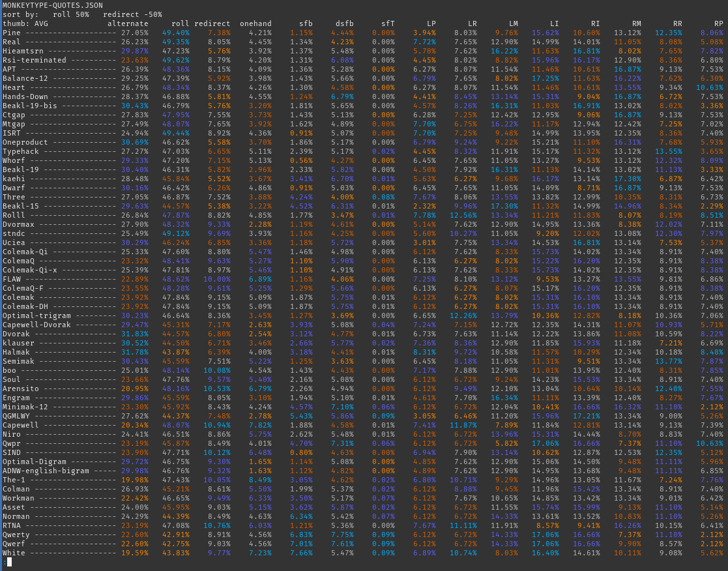The width and height of the screenshot is (728, 571).
Task: Select Real's alternate value 26.23%
Action: coord(135,42)
